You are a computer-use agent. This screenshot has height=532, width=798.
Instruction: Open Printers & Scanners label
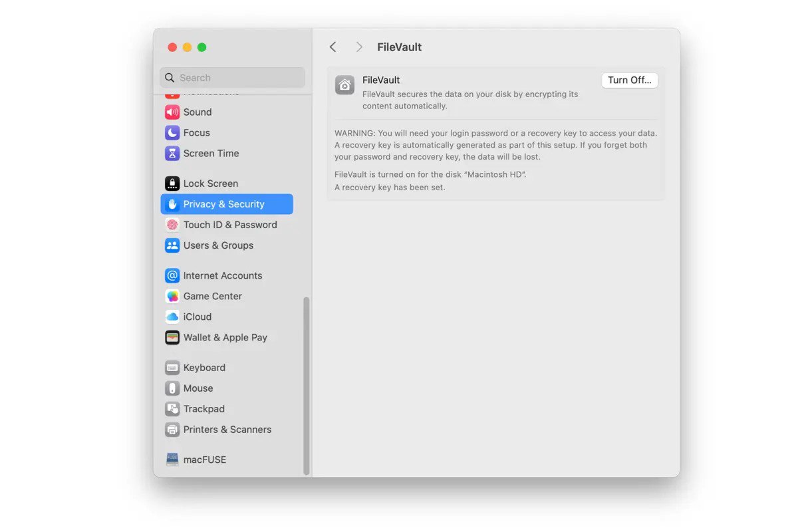227,430
